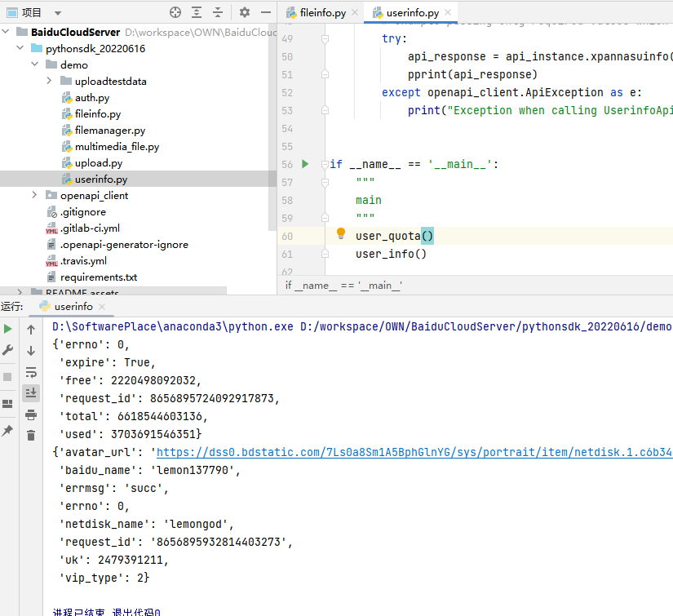Hide the project panel with minus icon

[266, 12]
